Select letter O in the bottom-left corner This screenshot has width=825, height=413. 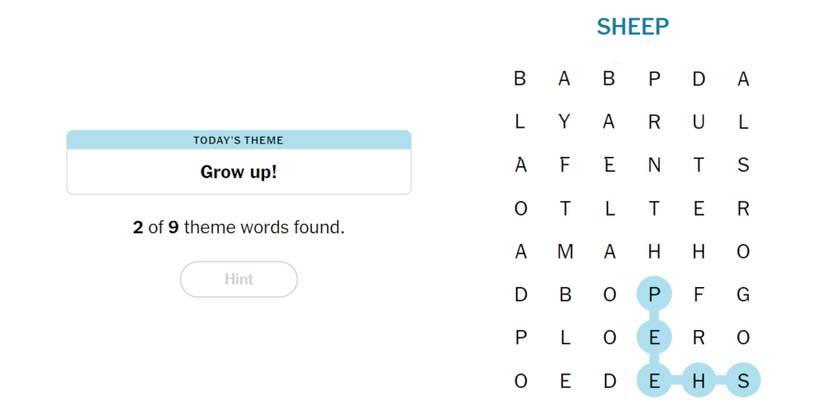tap(520, 381)
